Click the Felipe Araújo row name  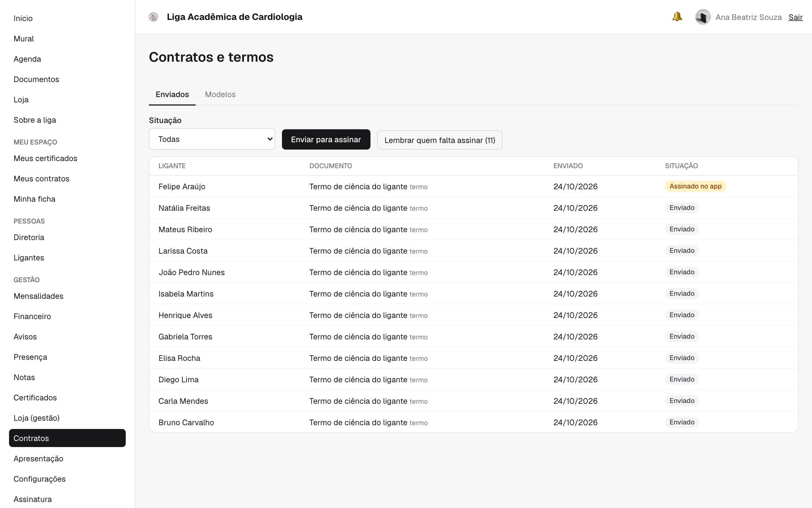(x=182, y=186)
